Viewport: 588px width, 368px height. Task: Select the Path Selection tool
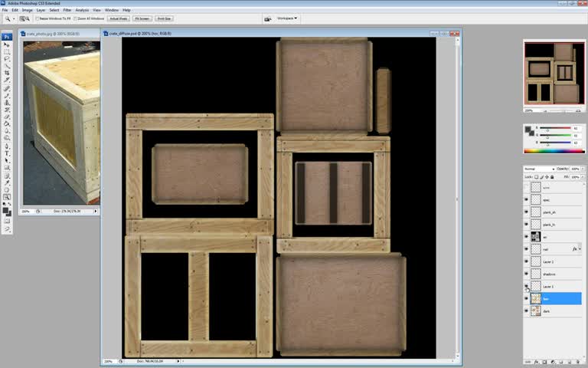[x=7, y=160]
